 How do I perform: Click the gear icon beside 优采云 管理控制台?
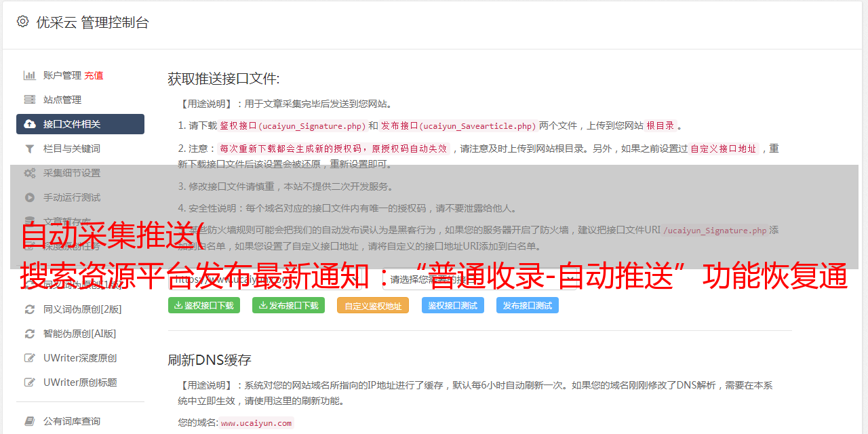pyautogui.click(x=23, y=22)
